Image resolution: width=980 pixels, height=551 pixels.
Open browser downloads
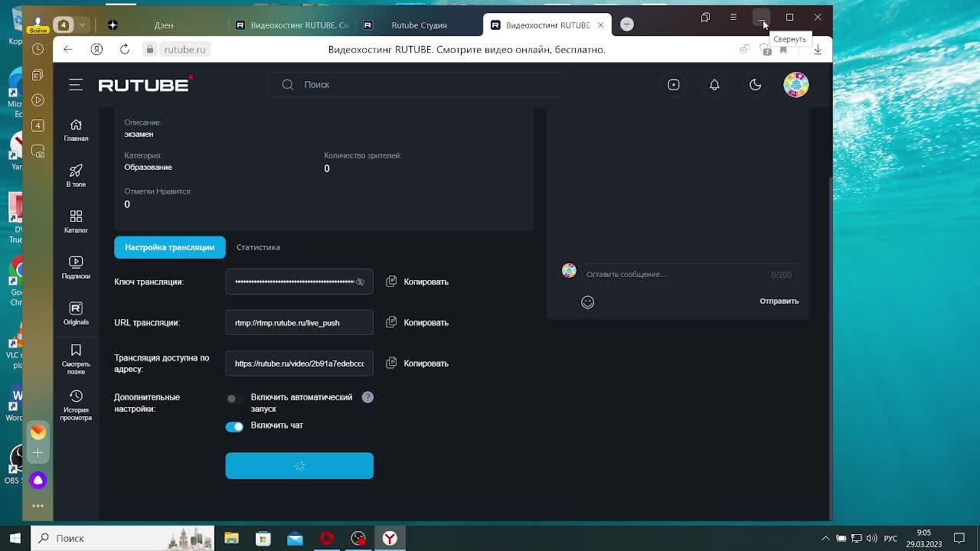818,49
